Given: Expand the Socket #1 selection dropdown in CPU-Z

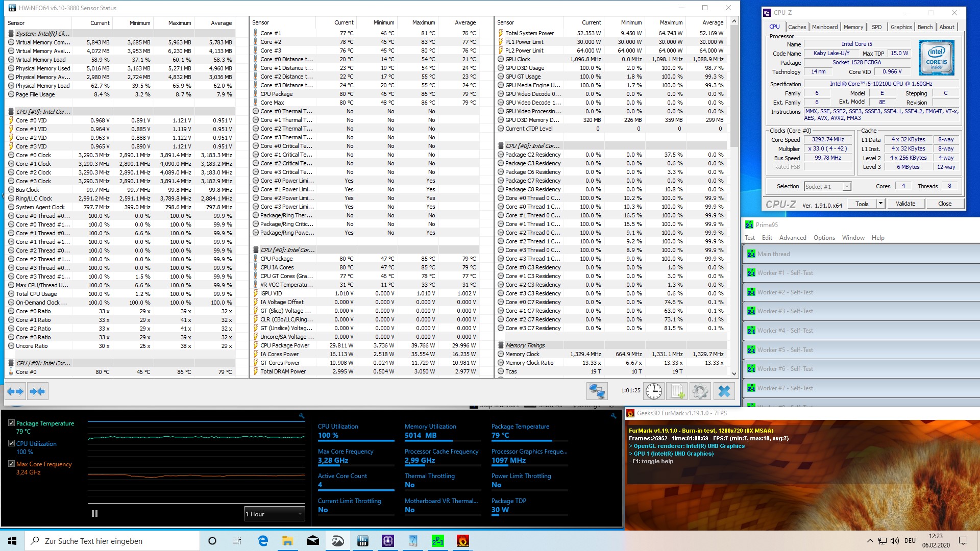Looking at the screenshot, I should 846,187.
